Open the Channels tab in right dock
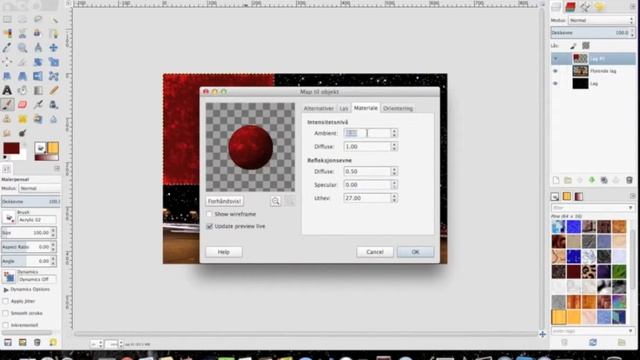The image size is (640, 360). 570,7
